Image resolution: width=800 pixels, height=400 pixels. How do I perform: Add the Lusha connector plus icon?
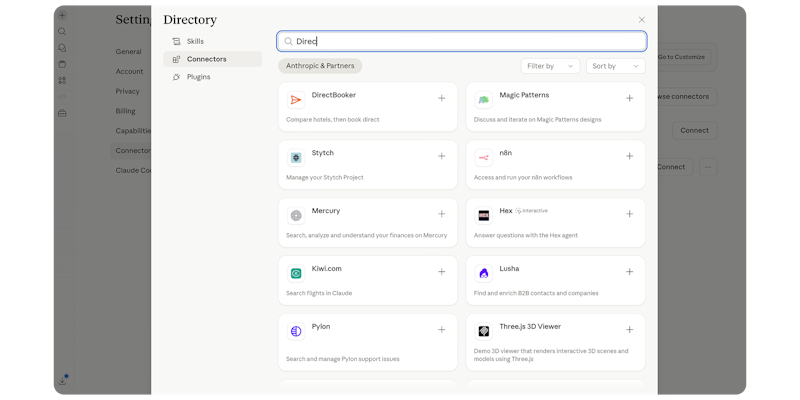click(630, 272)
